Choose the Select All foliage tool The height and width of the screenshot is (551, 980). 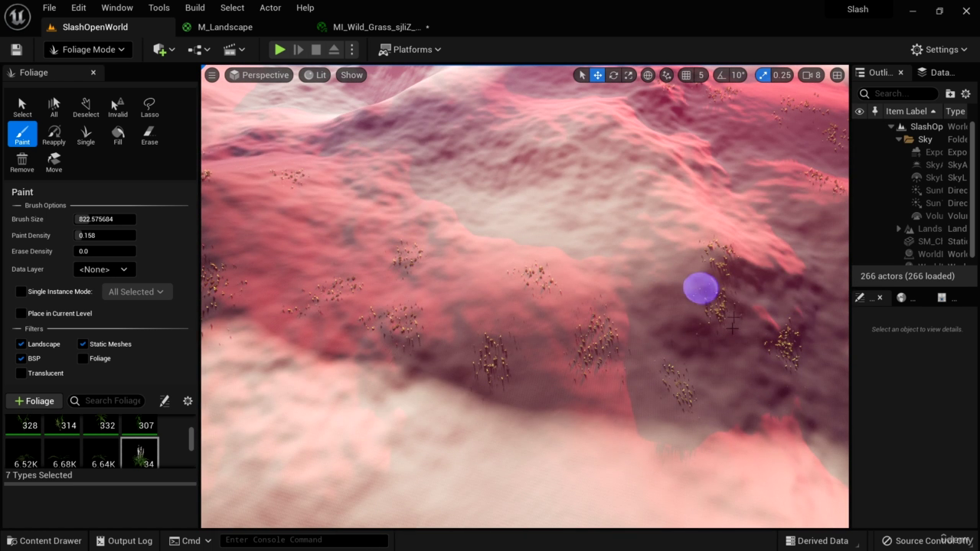click(x=54, y=107)
